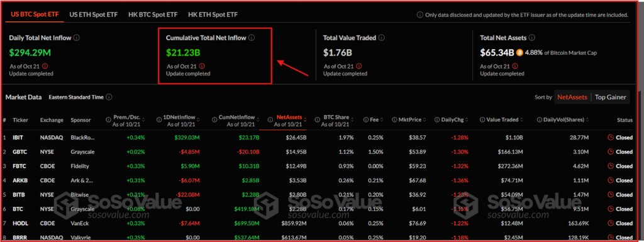This screenshot has height=242, width=644.
Task: Click info icon on NetAssets column header
Action: (x=270, y=120)
